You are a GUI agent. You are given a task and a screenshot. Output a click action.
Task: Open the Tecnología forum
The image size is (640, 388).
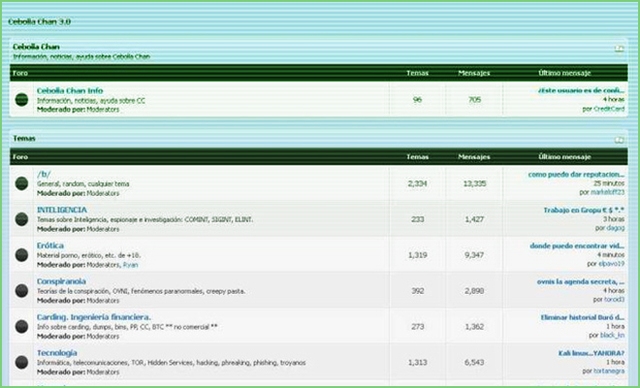click(57, 353)
